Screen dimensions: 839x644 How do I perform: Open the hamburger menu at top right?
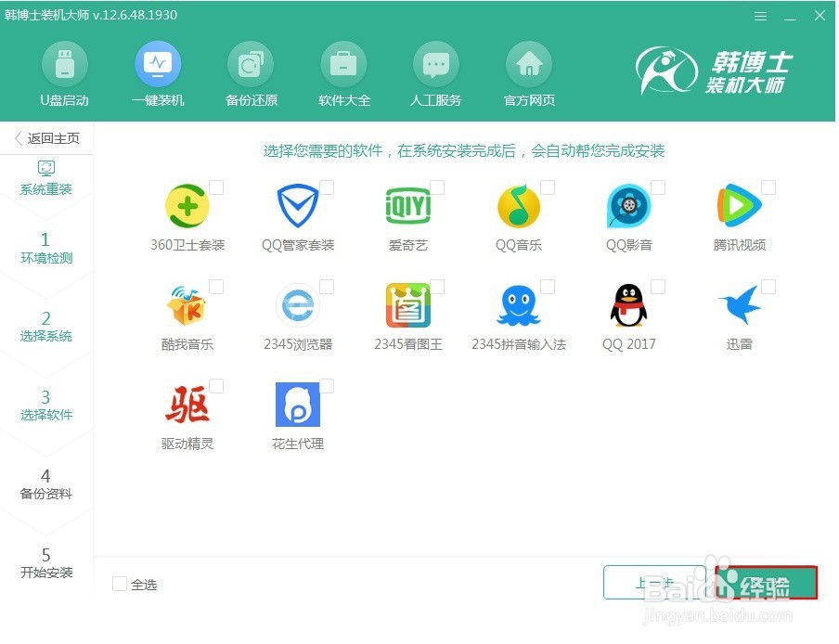coord(760,15)
